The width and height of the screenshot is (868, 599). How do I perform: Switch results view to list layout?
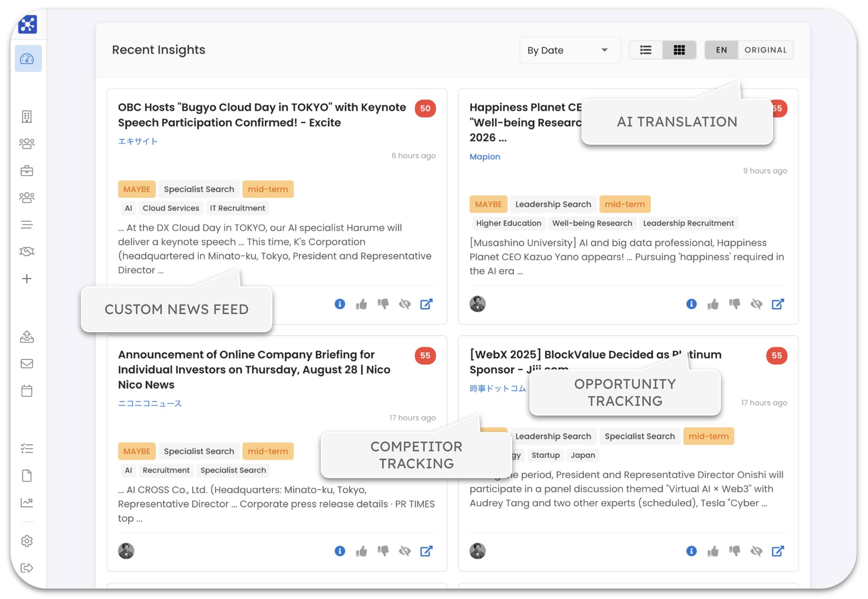coord(646,50)
